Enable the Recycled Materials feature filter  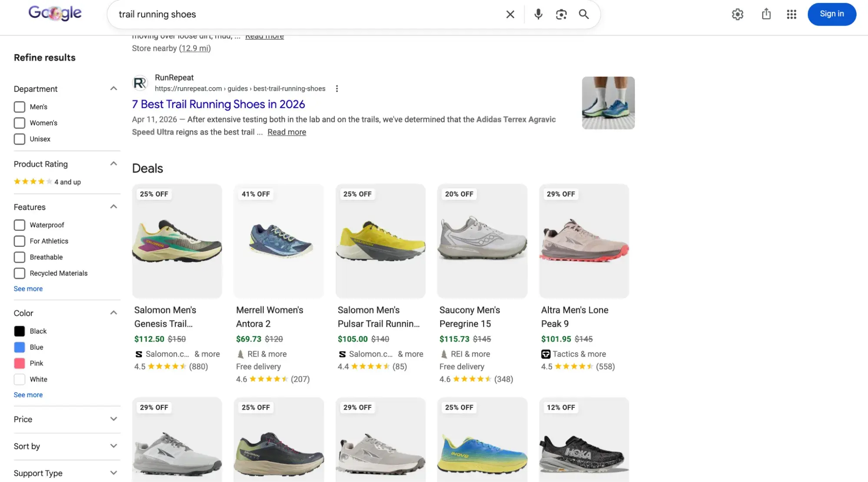pyautogui.click(x=20, y=273)
